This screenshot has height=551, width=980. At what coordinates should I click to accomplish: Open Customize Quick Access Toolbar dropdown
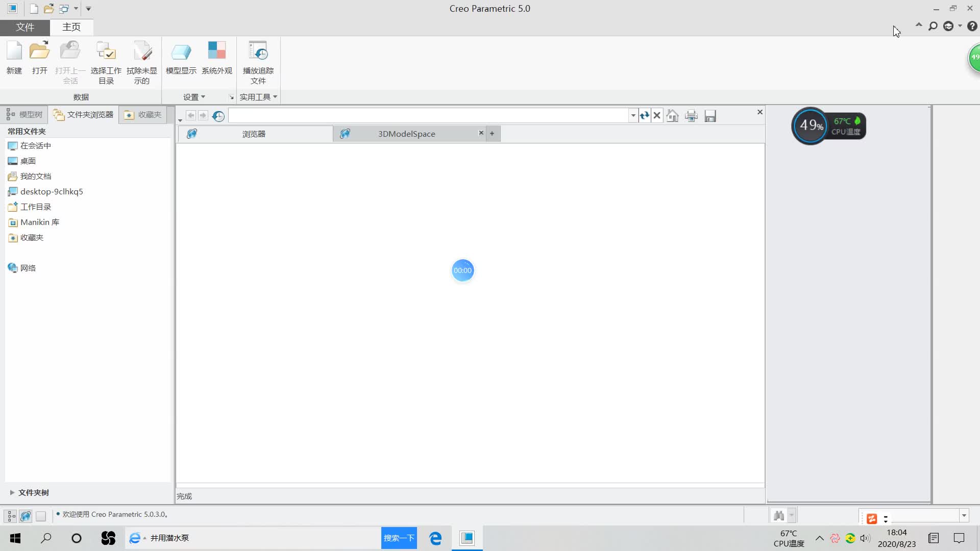(88, 9)
